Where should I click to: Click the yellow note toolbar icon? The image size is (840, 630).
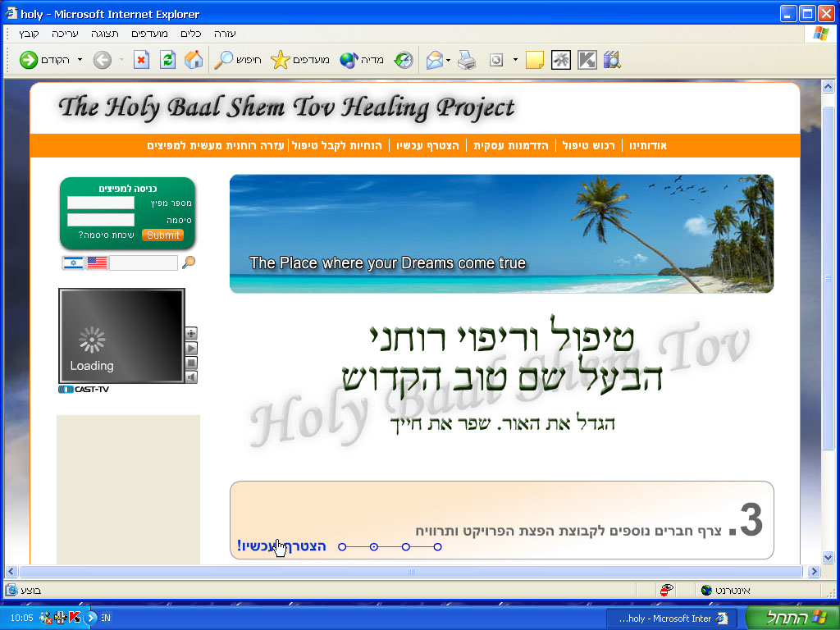tap(535, 60)
